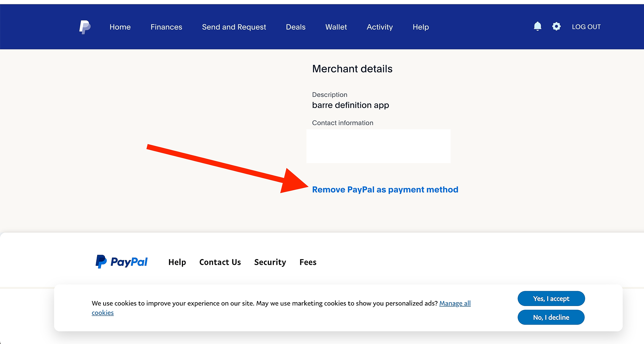Open Help in the top navigation

pyautogui.click(x=421, y=27)
